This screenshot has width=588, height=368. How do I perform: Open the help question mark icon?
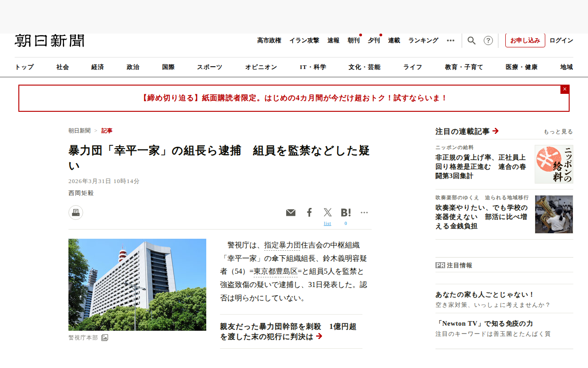[x=488, y=40]
